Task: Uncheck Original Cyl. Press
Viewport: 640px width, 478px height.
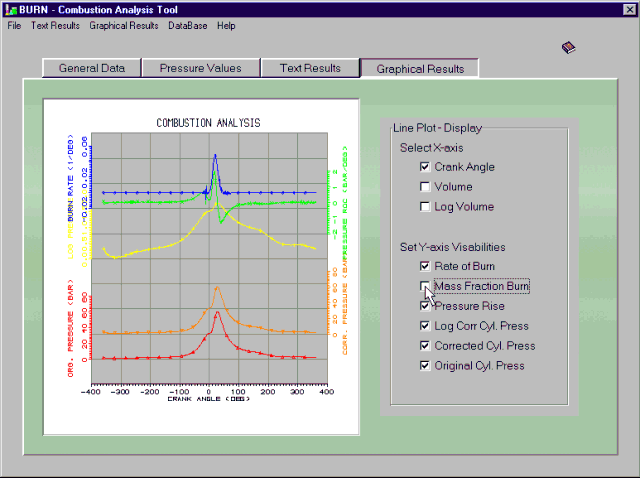Action: [x=425, y=365]
